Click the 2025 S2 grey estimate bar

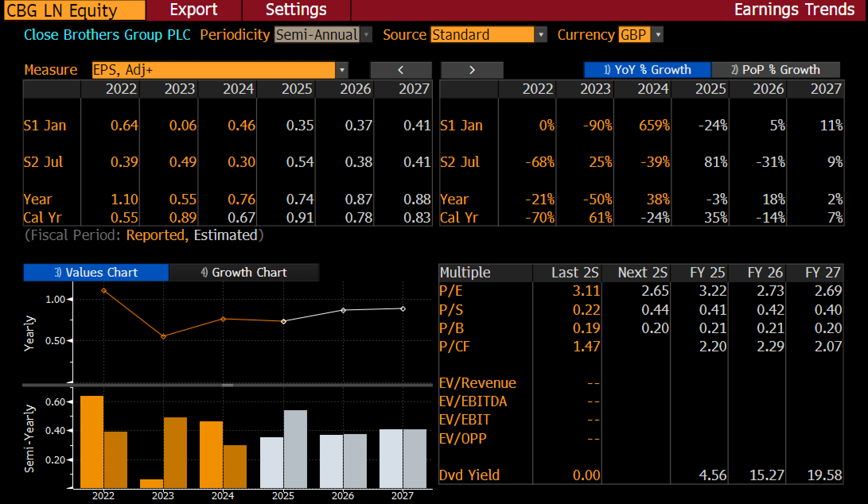coord(296,449)
